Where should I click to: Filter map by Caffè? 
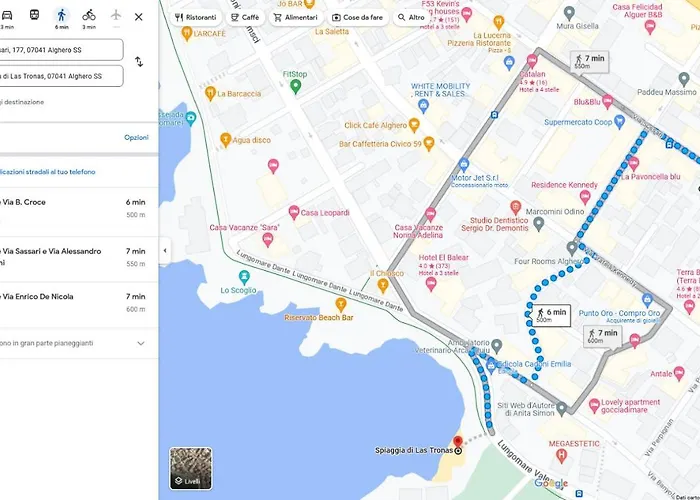click(245, 17)
